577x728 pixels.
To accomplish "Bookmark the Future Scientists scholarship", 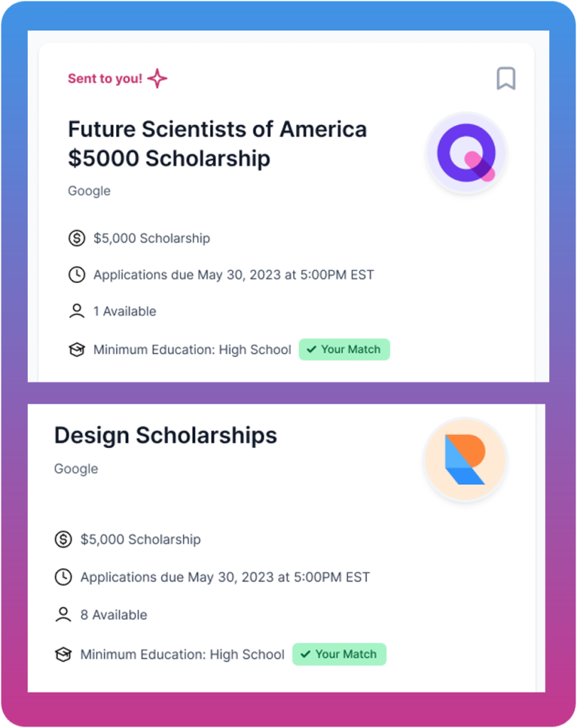I will (506, 78).
